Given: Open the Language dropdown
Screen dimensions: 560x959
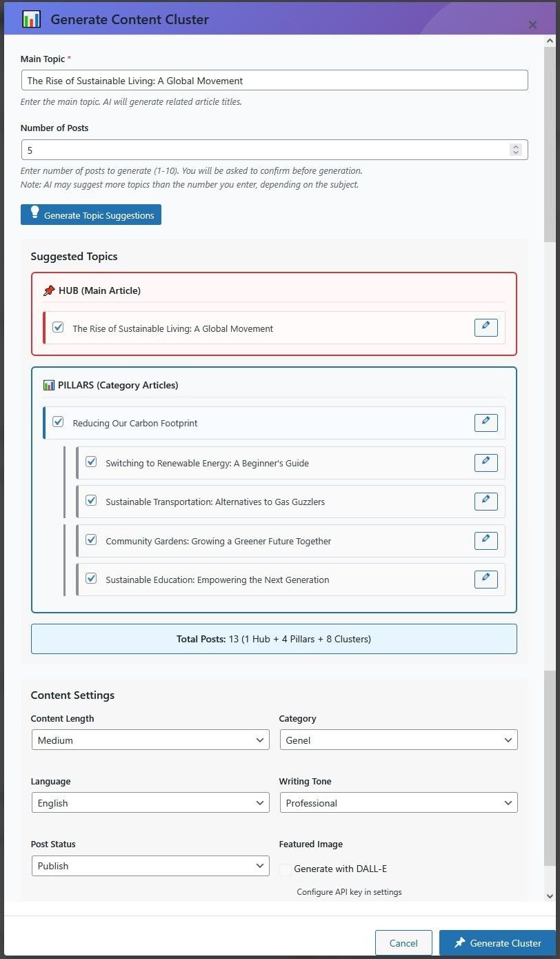Looking at the screenshot, I should point(150,802).
